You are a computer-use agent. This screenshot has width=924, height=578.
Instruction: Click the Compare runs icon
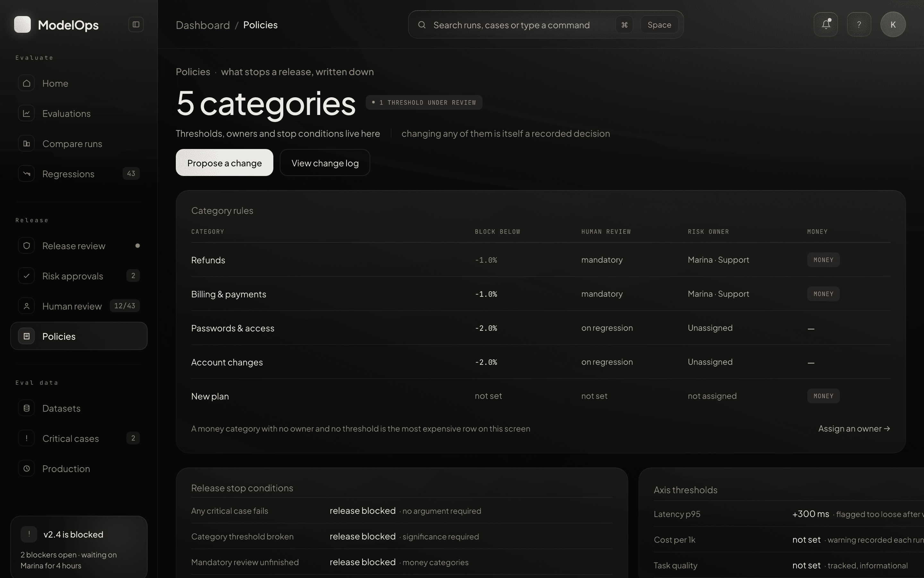(26, 144)
